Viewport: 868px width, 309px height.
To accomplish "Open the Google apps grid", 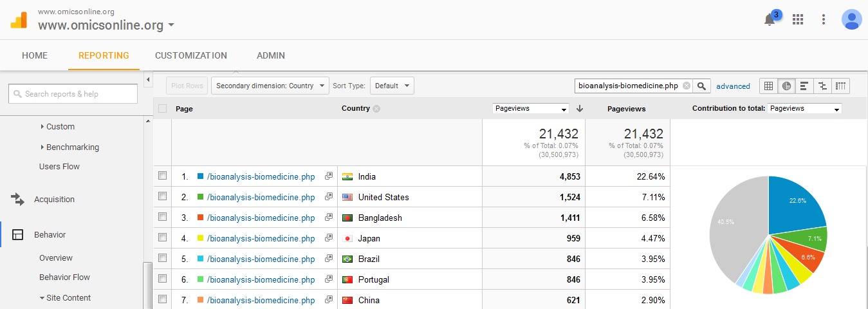I will tap(798, 19).
